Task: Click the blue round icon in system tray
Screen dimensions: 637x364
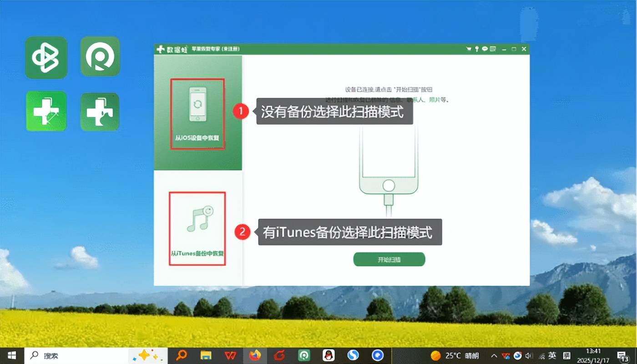Action: pos(518,355)
